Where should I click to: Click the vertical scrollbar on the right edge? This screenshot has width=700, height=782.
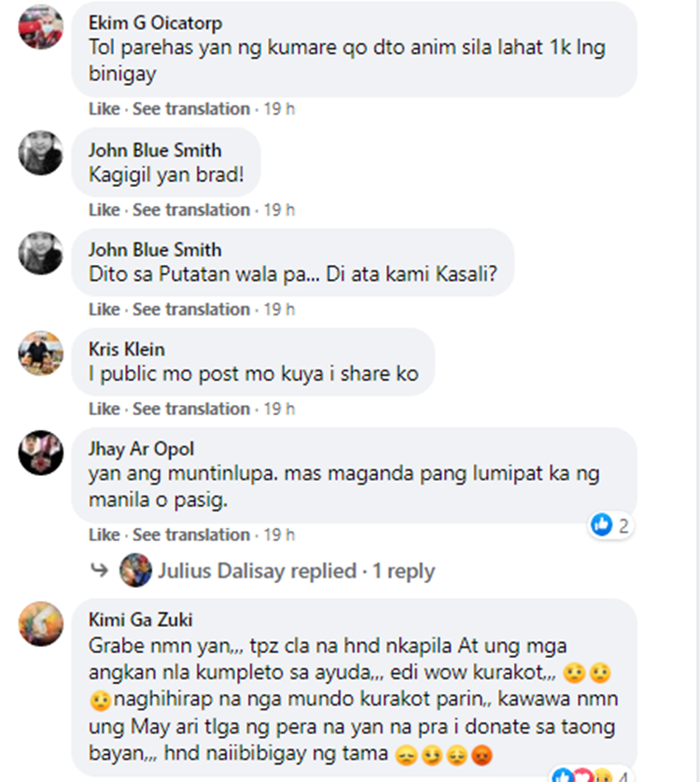click(x=697, y=391)
